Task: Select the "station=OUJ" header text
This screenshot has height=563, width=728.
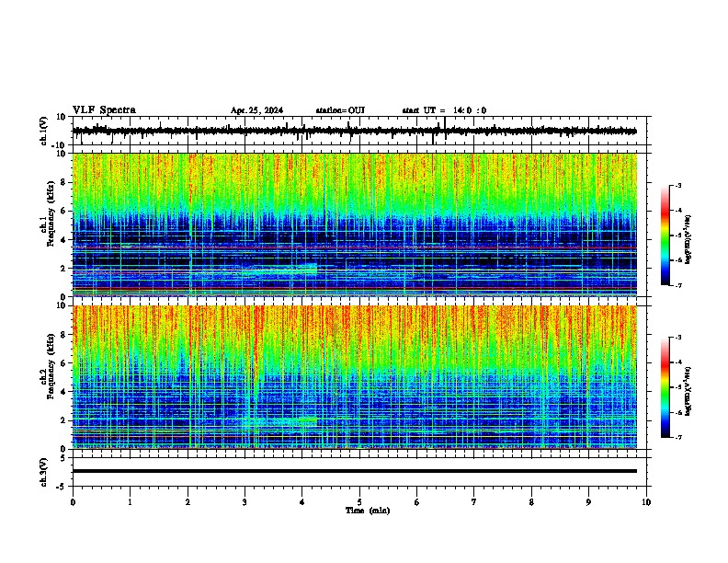Action: tap(340, 110)
